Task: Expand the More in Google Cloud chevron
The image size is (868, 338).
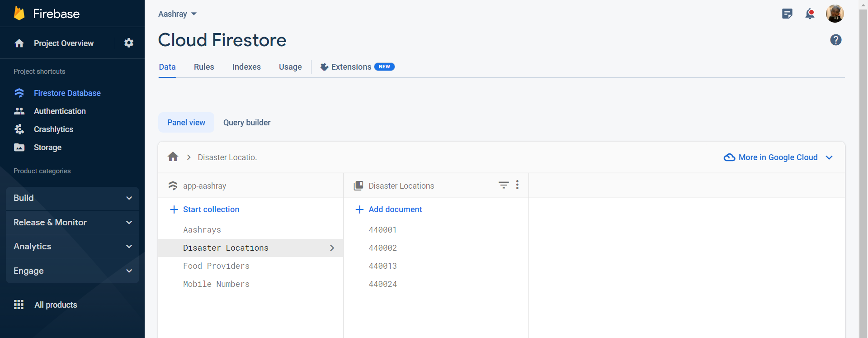Action: [829, 157]
